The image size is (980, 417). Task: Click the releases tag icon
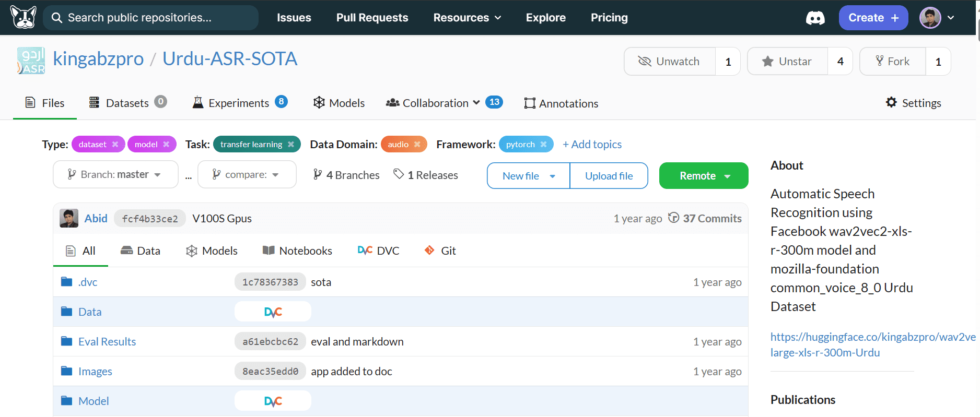[x=399, y=174]
